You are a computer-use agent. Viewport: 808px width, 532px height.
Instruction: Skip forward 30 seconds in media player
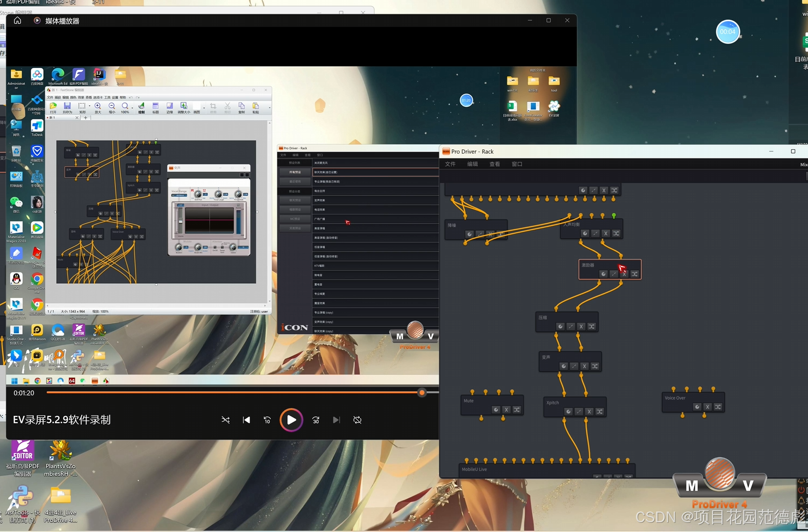point(316,420)
